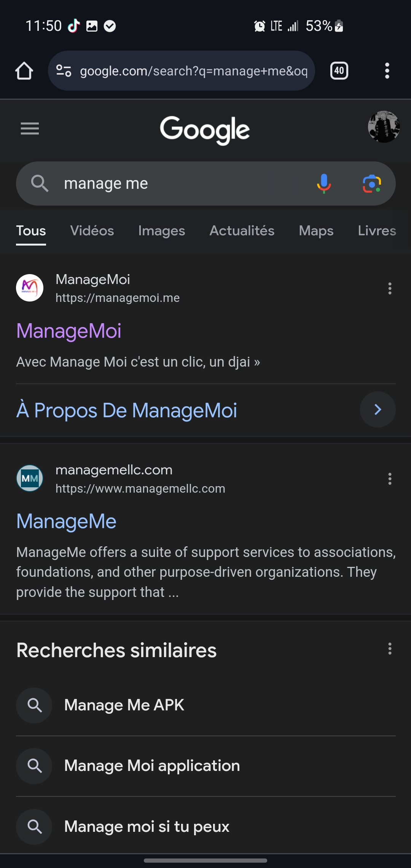Open the tab switcher showing 40 tabs

pyautogui.click(x=339, y=71)
